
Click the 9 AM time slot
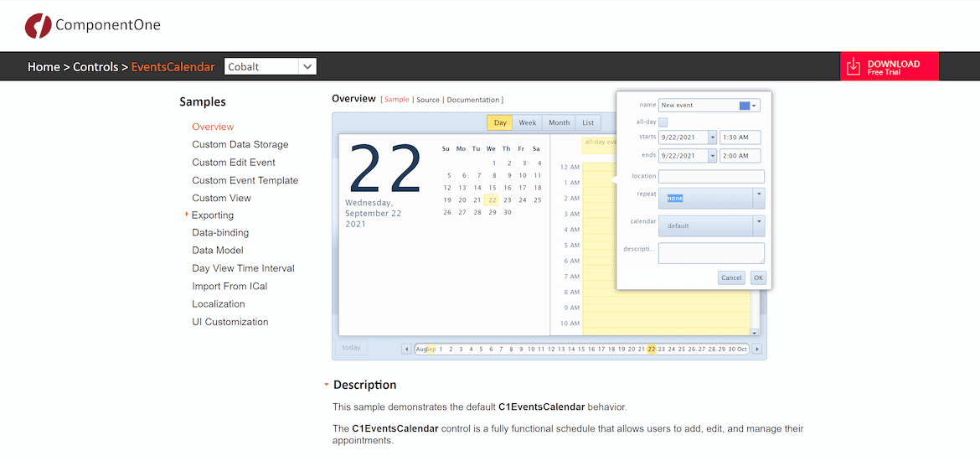[665, 308]
